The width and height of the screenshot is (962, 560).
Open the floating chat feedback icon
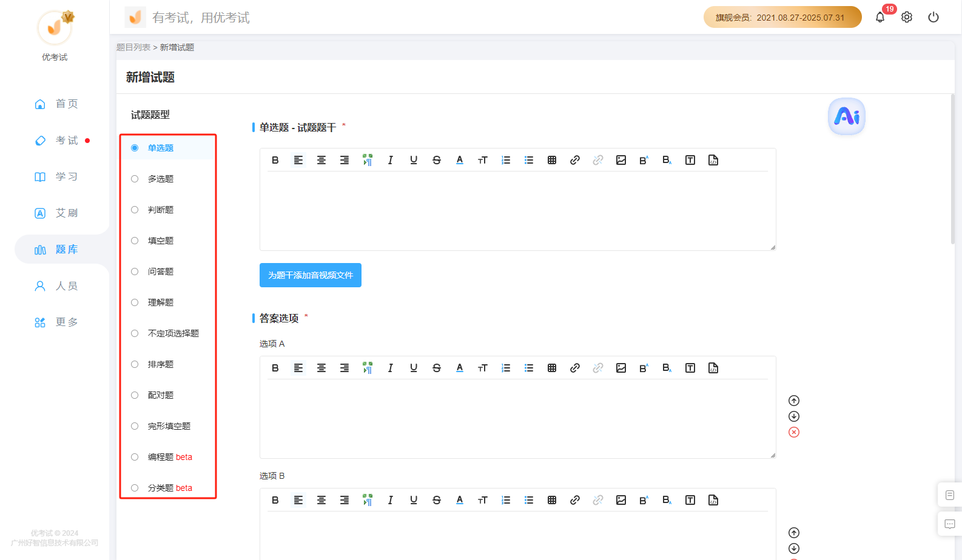click(x=950, y=524)
